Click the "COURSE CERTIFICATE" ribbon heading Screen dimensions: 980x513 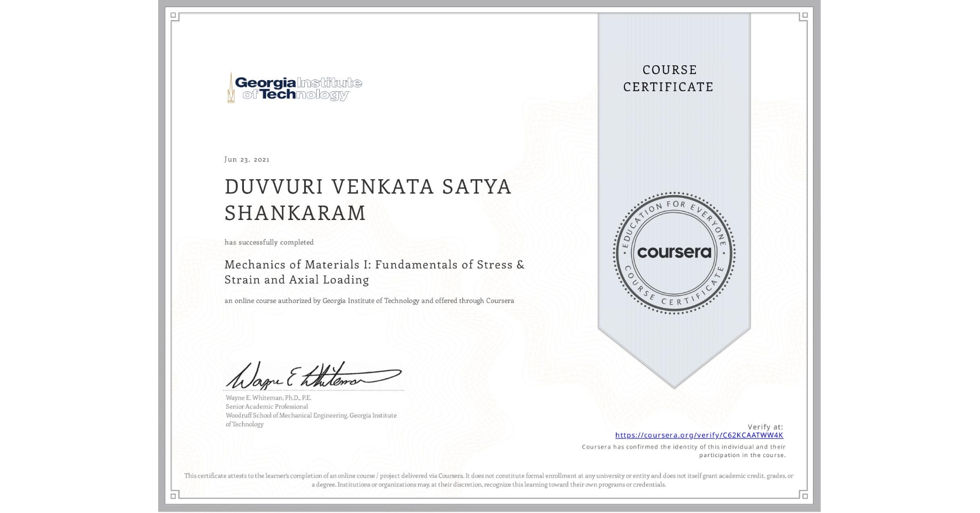click(669, 78)
